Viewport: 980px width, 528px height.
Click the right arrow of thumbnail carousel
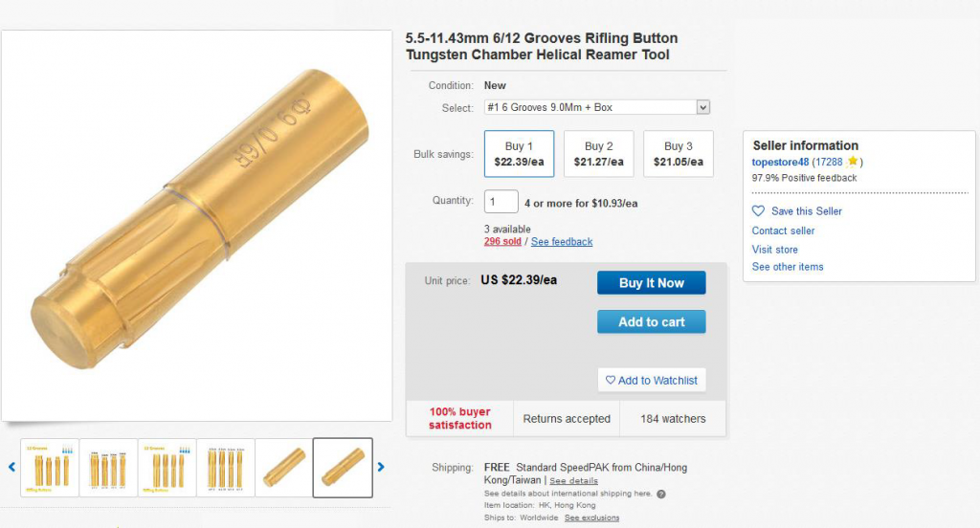pos(381,467)
